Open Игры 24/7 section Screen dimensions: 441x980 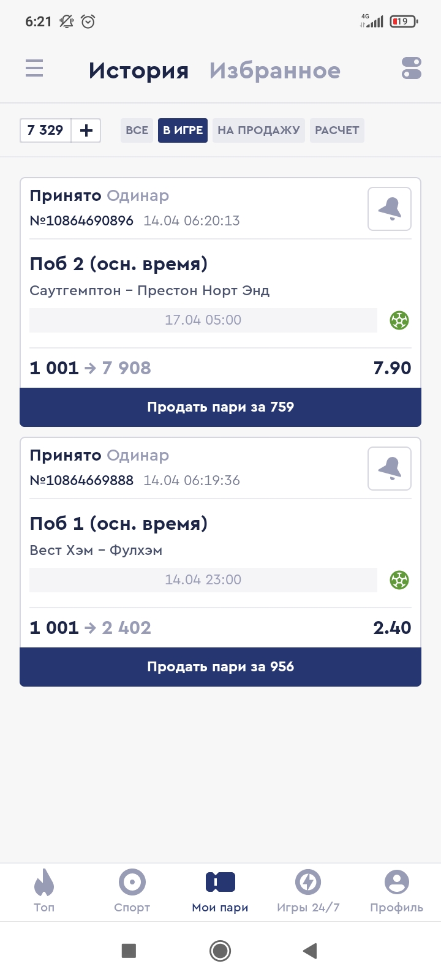click(x=308, y=891)
